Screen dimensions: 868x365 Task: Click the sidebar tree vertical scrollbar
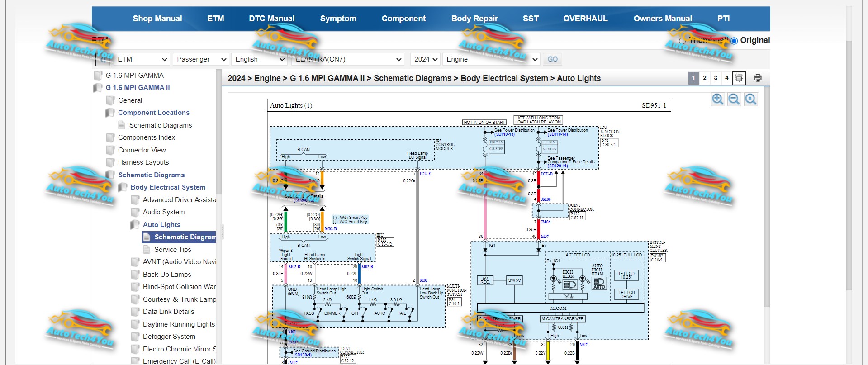coord(218,131)
